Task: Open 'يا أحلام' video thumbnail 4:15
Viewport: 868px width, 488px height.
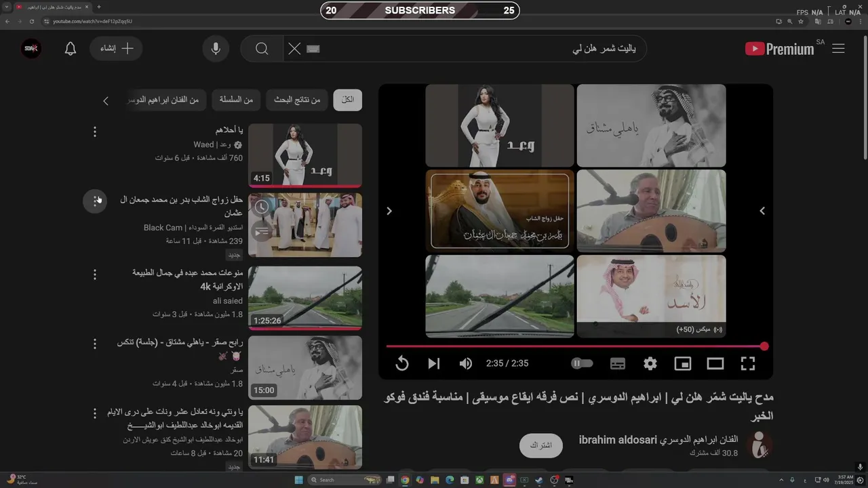Action: tap(305, 155)
